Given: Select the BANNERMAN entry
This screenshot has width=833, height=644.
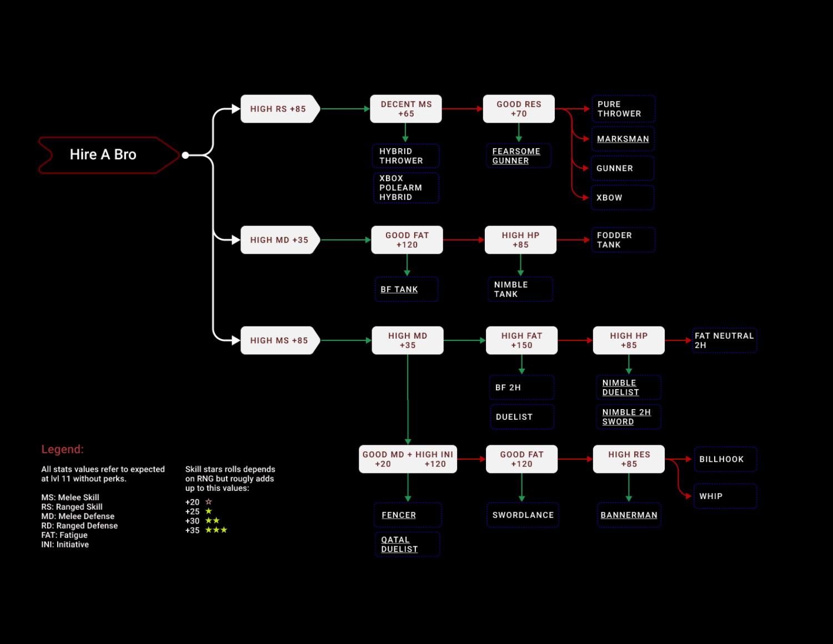Looking at the screenshot, I should pyautogui.click(x=628, y=515).
